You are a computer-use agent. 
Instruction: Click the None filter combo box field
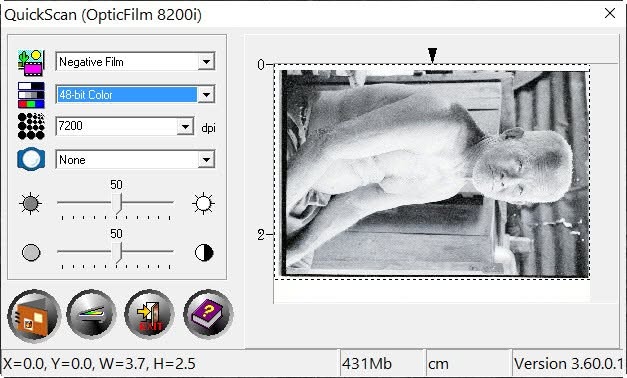(x=135, y=160)
